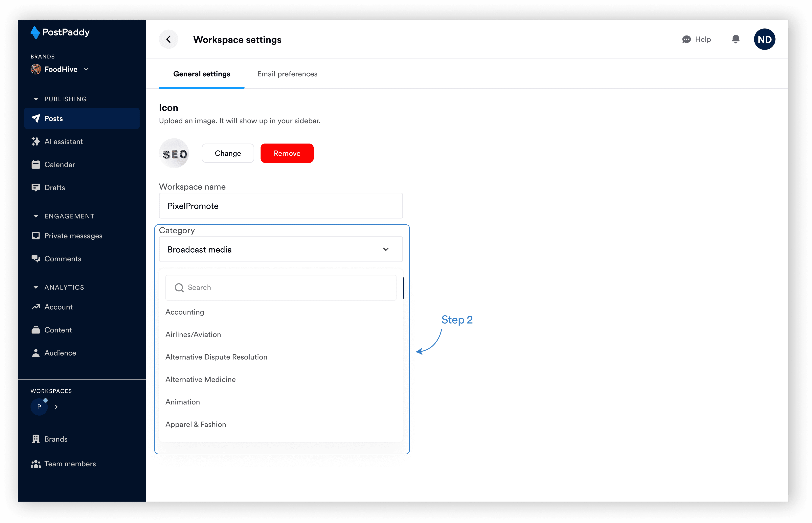Switch to Email preferences tab
Screen dimensions: 812x523
click(x=287, y=74)
